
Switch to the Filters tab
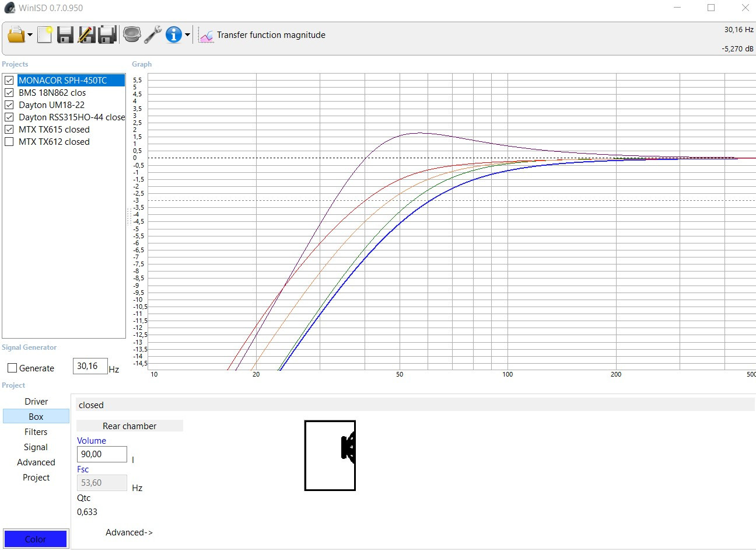click(x=36, y=432)
